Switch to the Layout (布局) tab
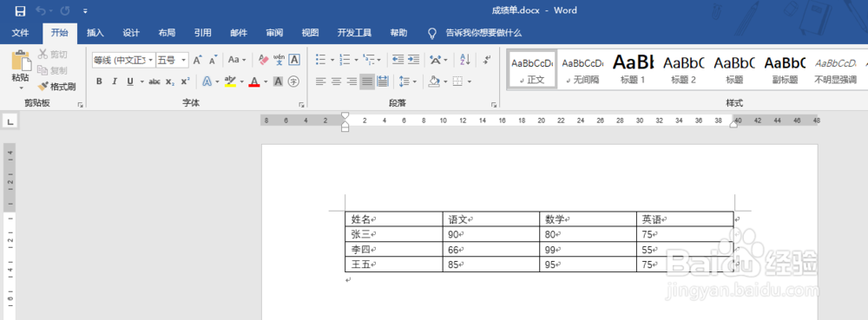Screen dimensions: 868x320 coord(167,33)
